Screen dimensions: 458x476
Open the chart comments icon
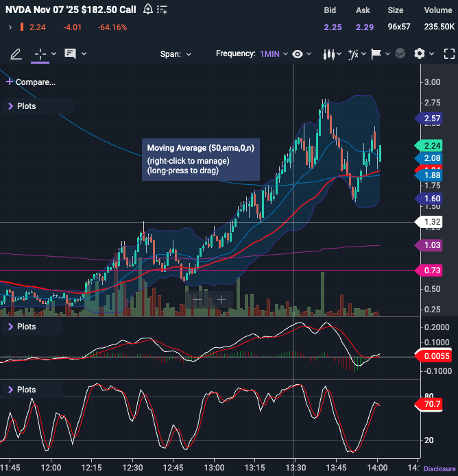70,53
